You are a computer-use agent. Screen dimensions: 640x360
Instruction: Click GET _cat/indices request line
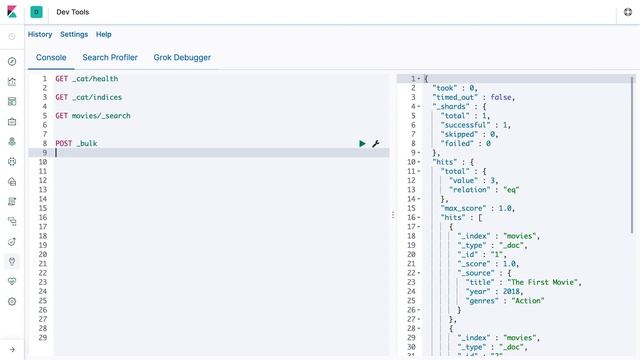[x=89, y=97]
